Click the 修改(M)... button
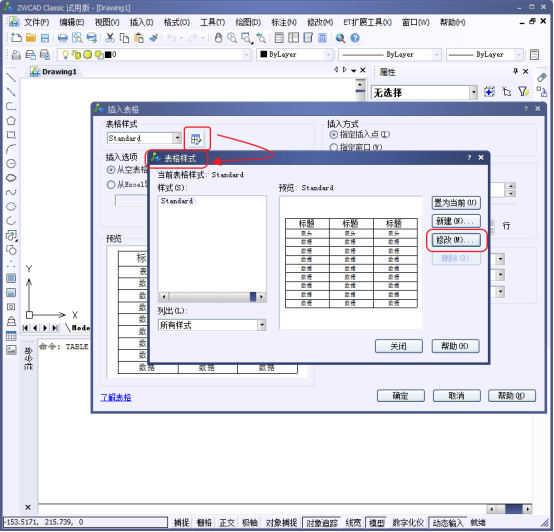Viewport: 554px width, 532px height. [x=456, y=240]
